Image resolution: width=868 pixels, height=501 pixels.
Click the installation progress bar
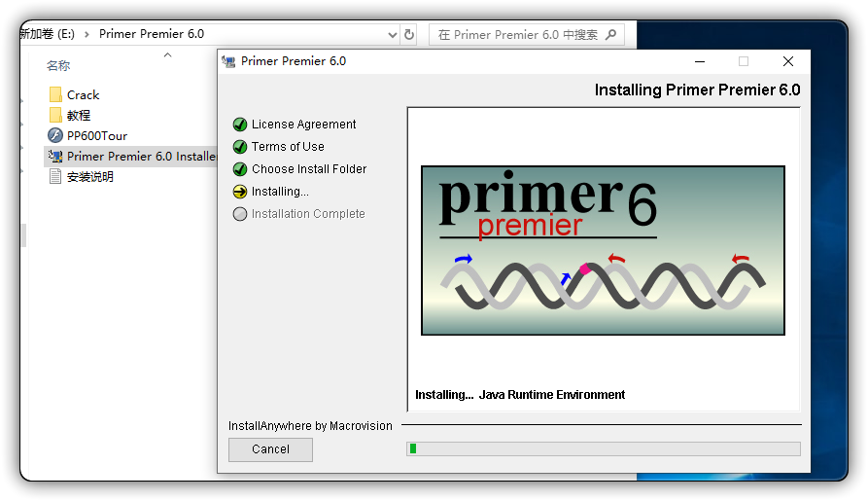tap(604, 448)
